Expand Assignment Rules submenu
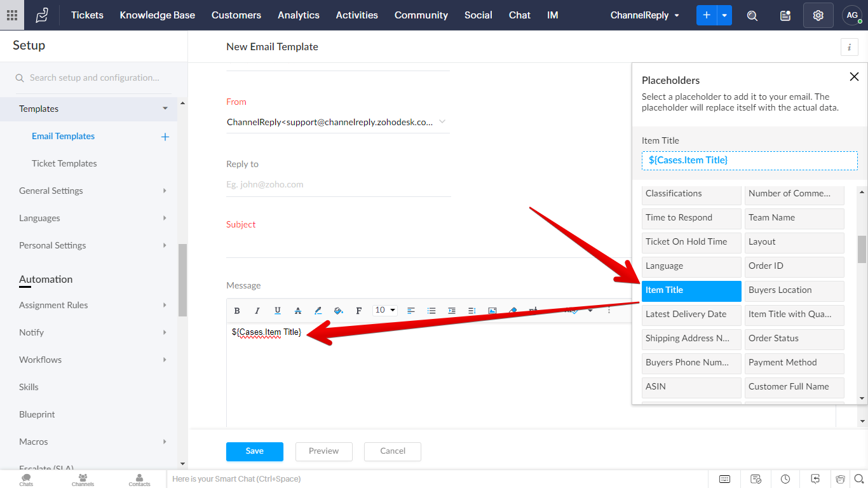This screenshot has height=488, width=868. click(165, 305)
